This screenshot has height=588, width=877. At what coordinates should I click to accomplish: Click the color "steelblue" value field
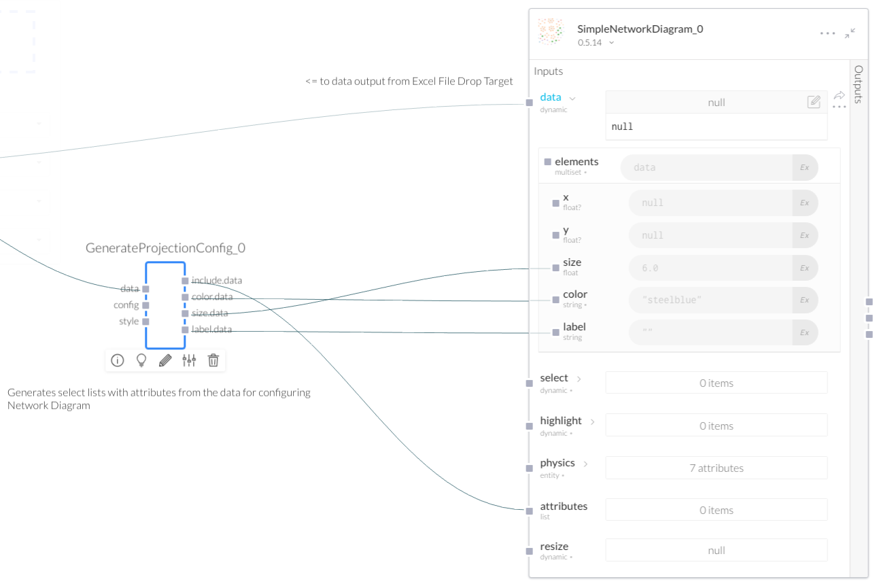click(710, 300)
